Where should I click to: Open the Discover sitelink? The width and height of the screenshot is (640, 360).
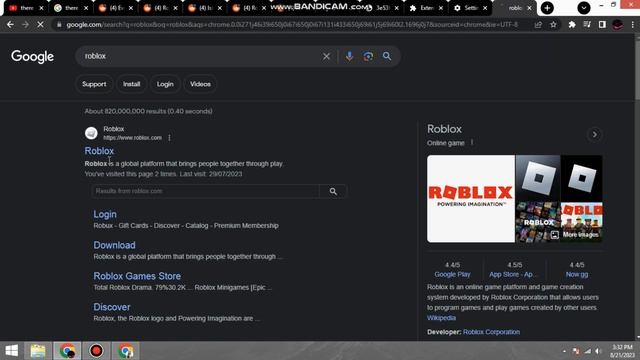(x=112, y=307)
